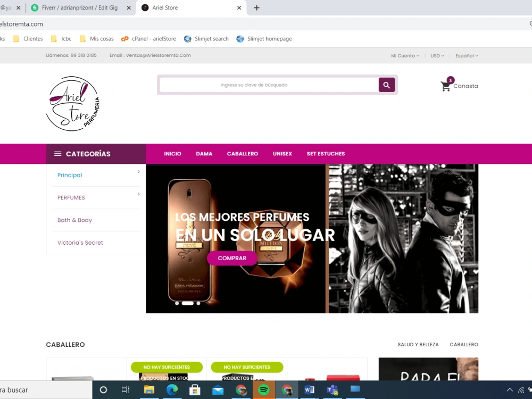532x399 pixels.
Task: Open the Bath & Body category
Action: [74, 220]
